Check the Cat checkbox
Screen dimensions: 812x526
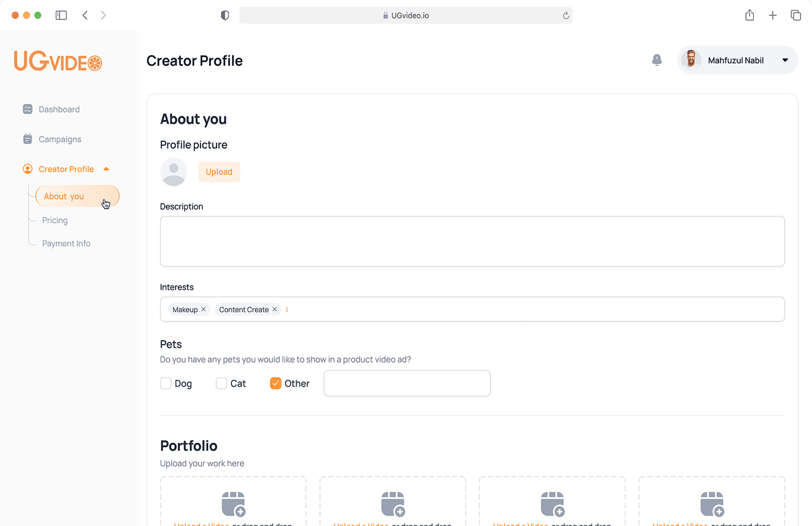click(221, 384)
